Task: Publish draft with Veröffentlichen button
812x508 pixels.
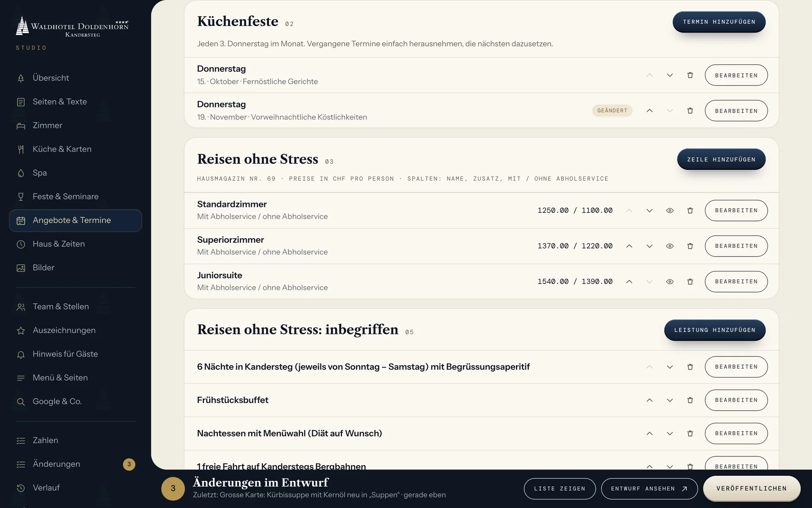Action: (x=752, y=489)
